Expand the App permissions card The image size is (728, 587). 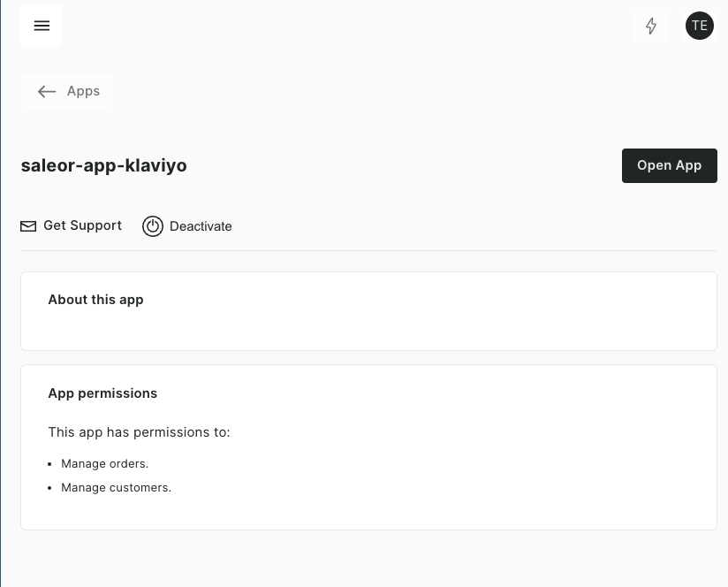pyautogui.click(x=102, y=393)
